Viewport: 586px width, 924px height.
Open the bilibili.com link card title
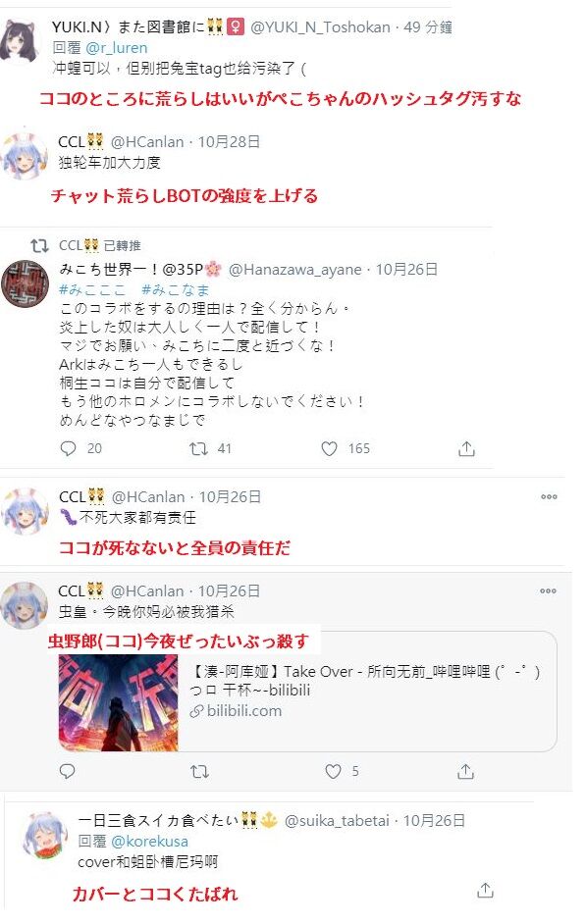(365, 681)
